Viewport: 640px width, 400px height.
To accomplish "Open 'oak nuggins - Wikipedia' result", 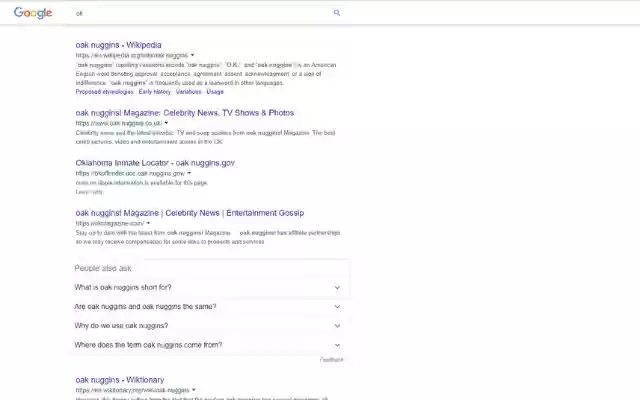I will click(118, 45).
